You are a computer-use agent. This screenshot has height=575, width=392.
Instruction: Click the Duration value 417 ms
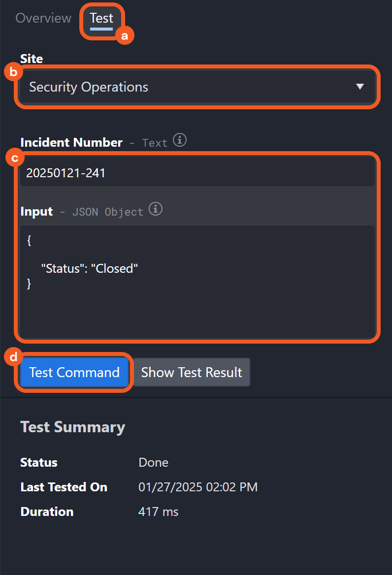[x=158, y=511]
